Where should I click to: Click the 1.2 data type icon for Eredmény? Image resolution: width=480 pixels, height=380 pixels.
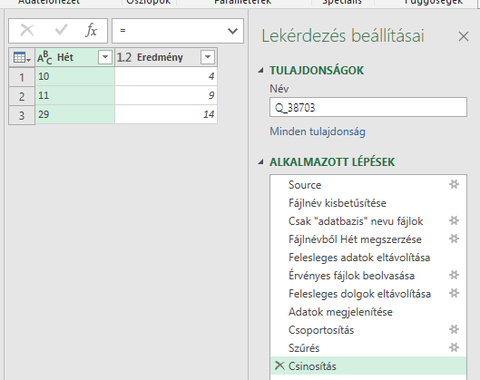[124, 58]
